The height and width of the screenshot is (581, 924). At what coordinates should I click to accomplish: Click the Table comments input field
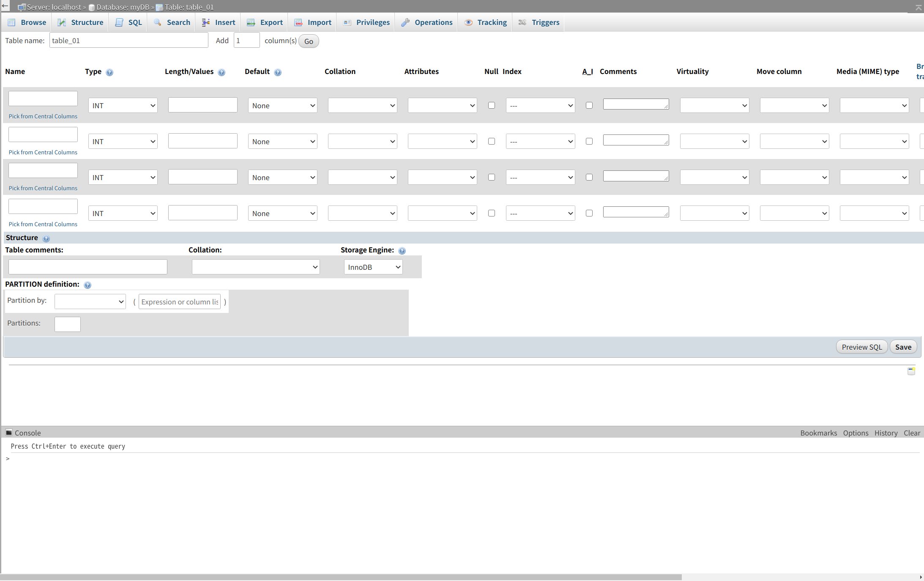click(x=88, y=267)
